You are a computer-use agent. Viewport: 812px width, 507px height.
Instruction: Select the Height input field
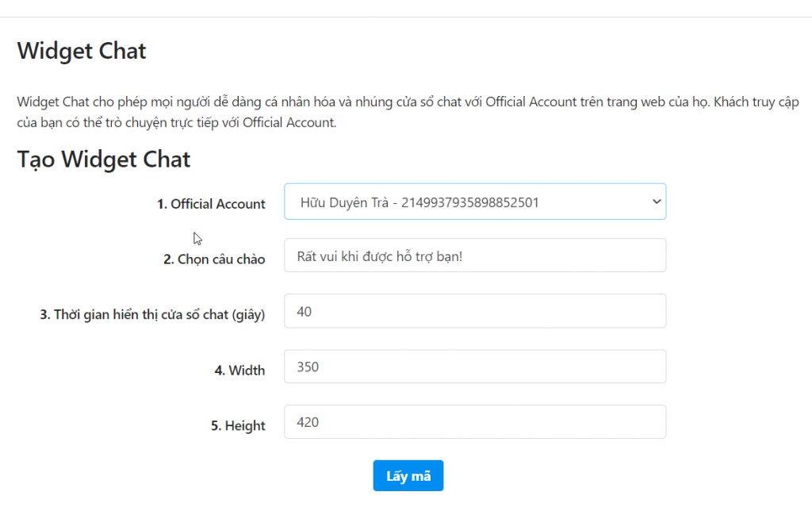click(x=475, y=422)
